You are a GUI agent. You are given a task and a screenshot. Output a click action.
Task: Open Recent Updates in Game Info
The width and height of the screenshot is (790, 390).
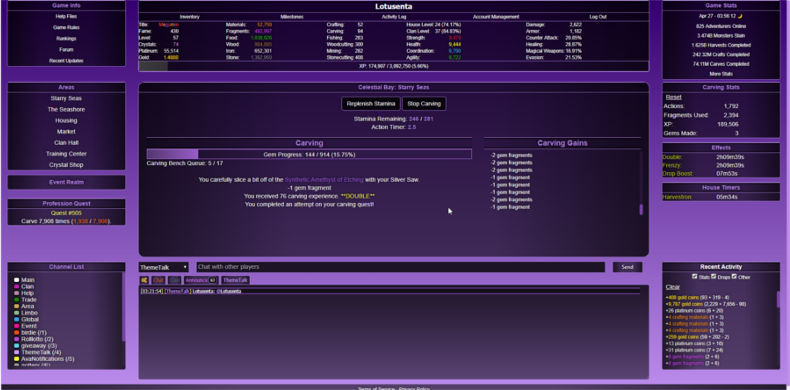click(66, 60)
